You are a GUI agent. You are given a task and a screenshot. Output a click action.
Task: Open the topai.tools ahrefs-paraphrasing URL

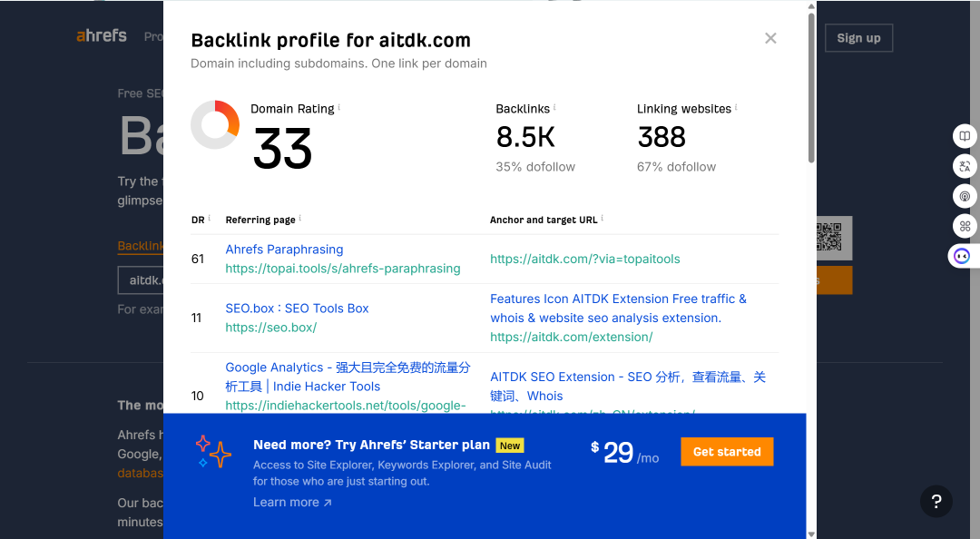click(343, 269)
